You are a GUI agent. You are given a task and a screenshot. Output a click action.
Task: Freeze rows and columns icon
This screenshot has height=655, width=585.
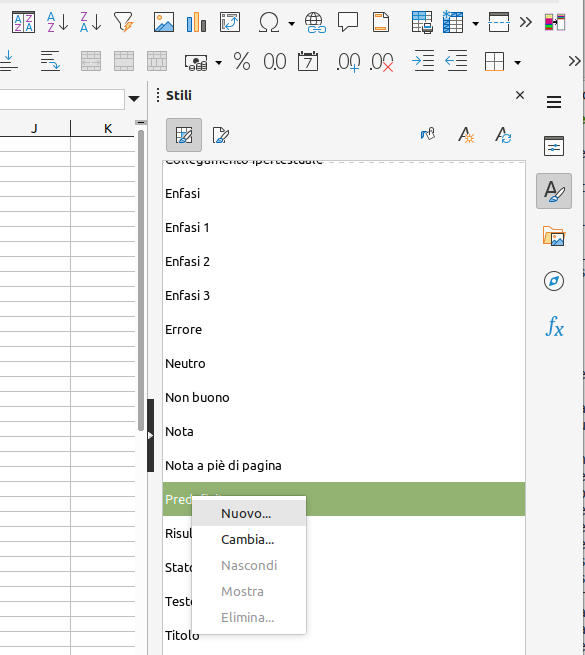pos(453,22)
